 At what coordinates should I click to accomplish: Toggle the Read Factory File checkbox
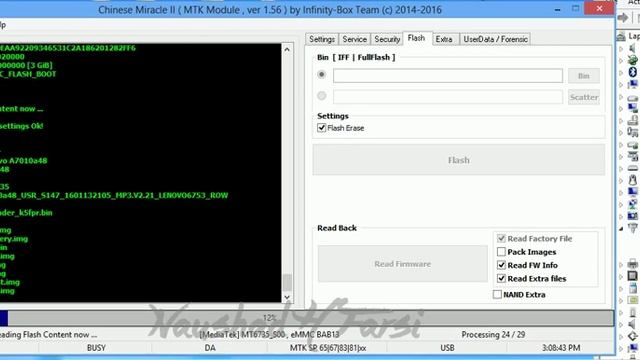(501, 238)
